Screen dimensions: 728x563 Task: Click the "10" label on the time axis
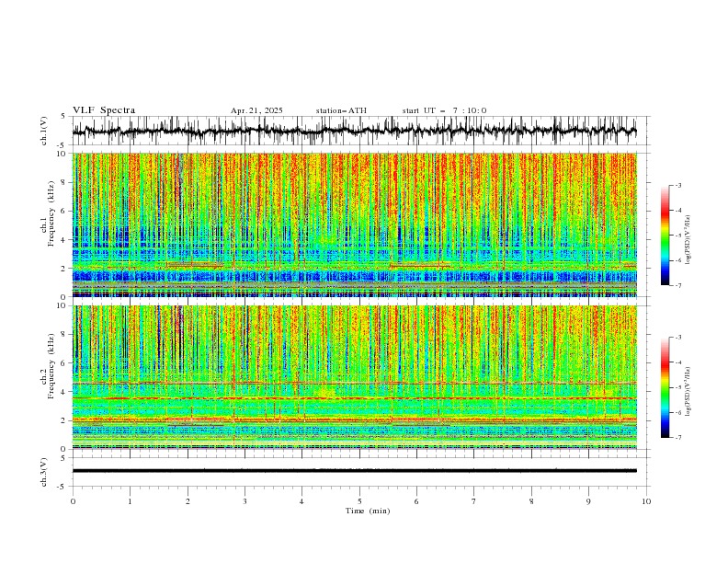tap(646, 501)
